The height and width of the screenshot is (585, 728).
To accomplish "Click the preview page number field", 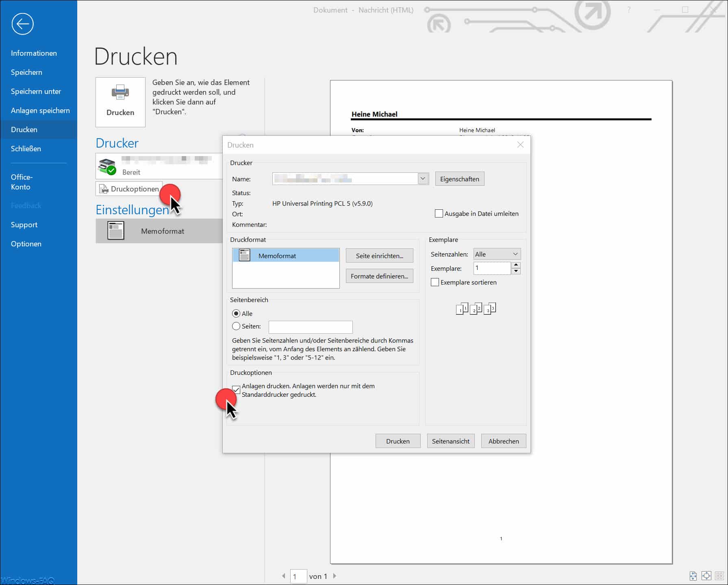I will (298, 576).
